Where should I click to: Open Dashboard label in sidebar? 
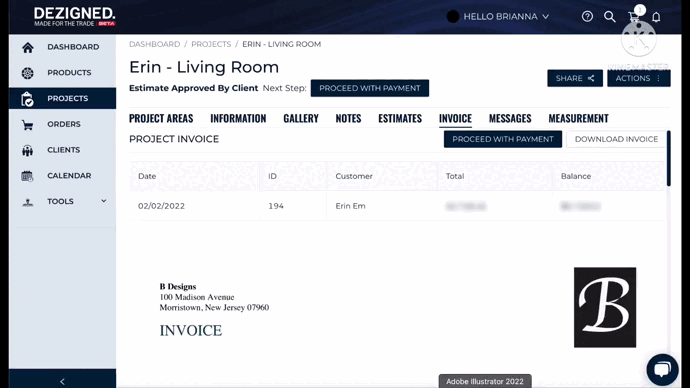pos(73,47)
